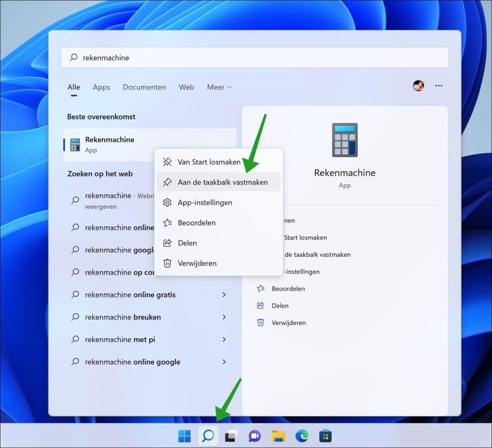
Task: Select 'Aan de taakbalk vastmaken' in context menu
Action: click(x=222, y=182)
